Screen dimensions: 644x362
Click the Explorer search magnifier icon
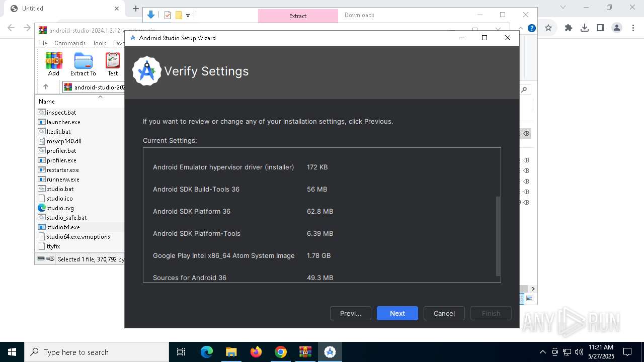pyautogui.click(x=524, y=89)
